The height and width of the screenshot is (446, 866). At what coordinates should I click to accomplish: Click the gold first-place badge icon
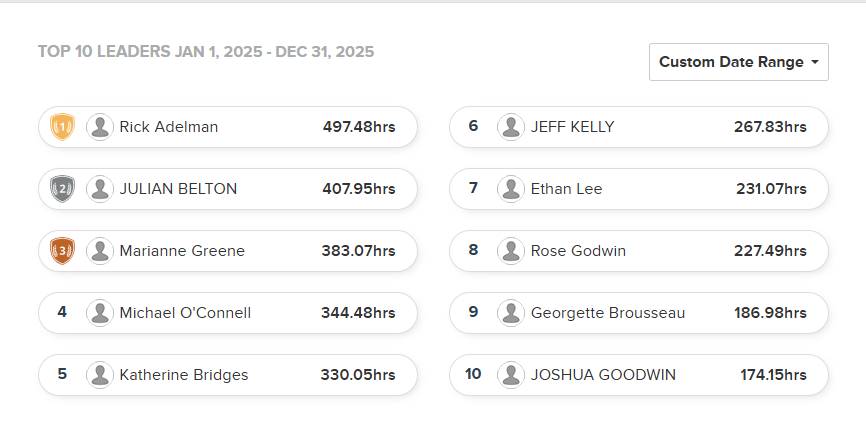62,127
